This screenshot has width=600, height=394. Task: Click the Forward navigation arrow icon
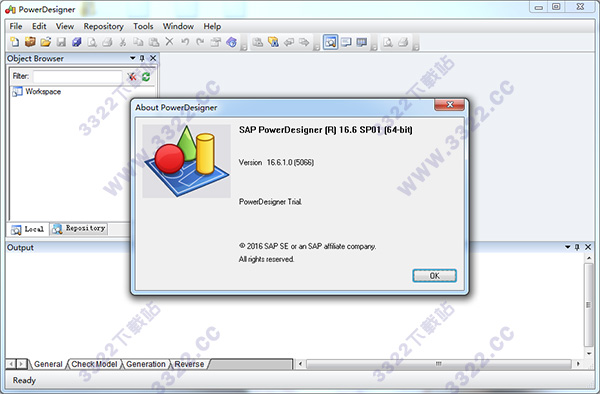pyautogui.click(x=304, y=42)
